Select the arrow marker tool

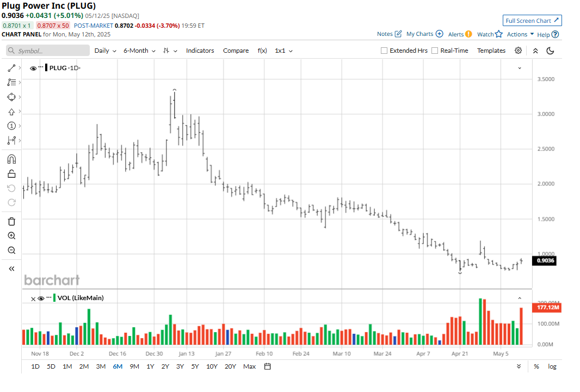(x=11, y=112)
